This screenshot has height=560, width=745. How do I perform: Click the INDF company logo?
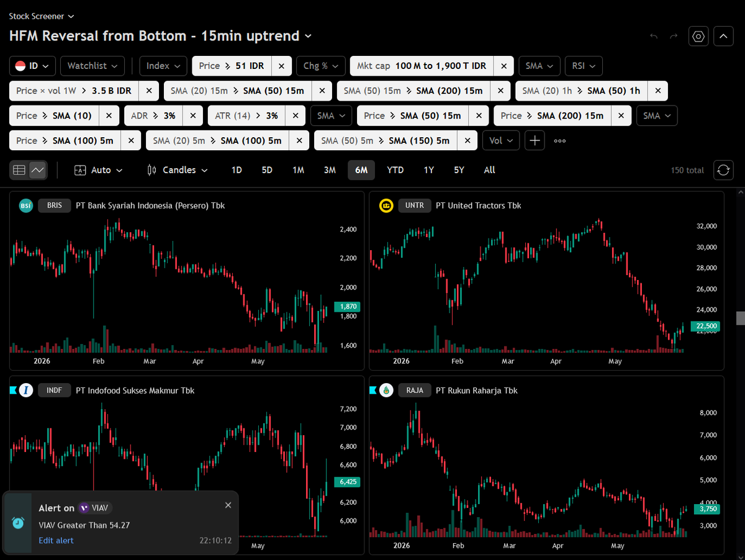[25, 391]
